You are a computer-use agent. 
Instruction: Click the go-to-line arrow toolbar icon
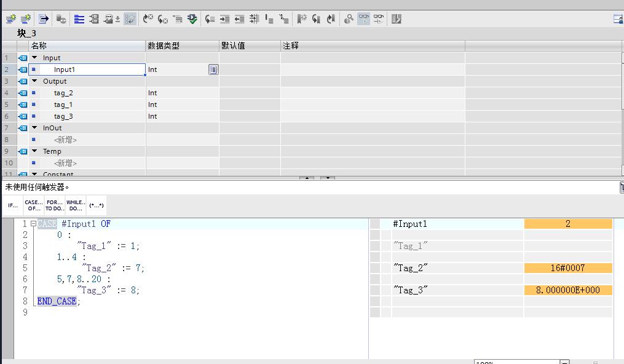point(210,18)
